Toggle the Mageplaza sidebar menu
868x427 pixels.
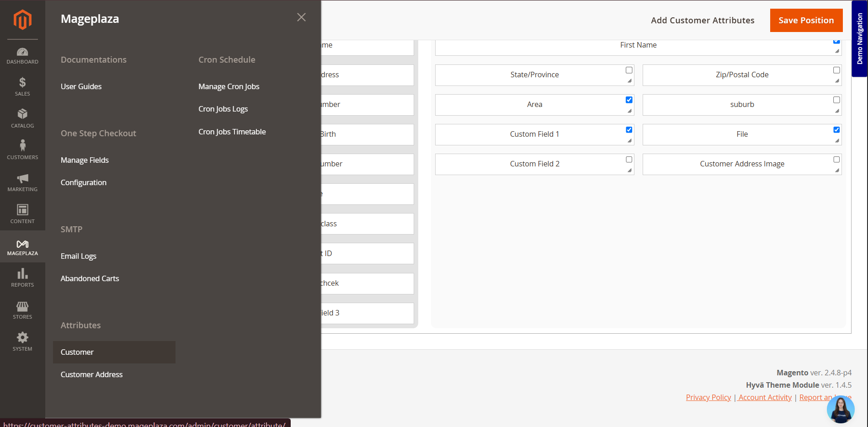(22, 246)
